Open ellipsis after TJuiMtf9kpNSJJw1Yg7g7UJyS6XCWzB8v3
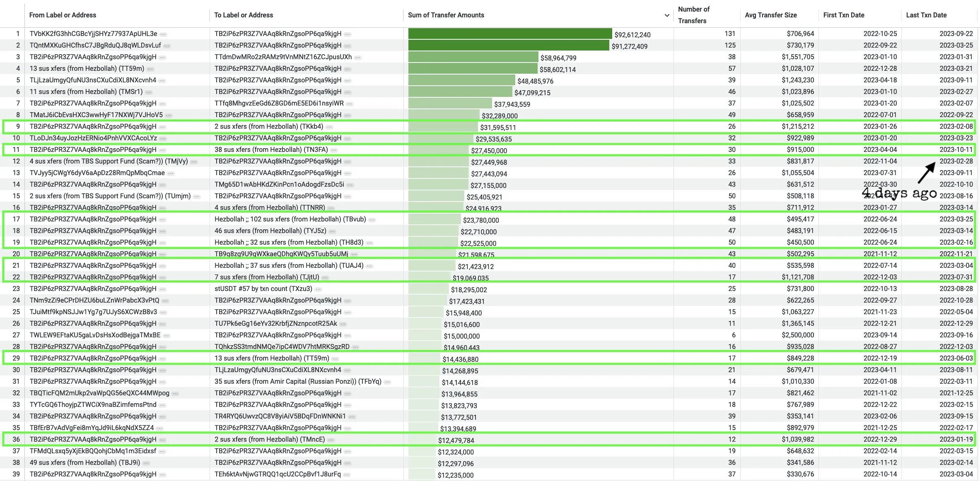 point(163,312)
